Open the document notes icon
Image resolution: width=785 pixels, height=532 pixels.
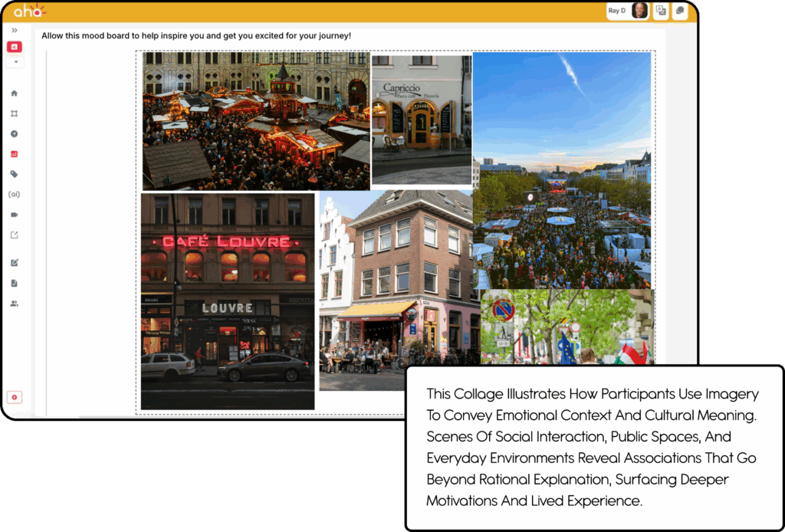(15, 281)
